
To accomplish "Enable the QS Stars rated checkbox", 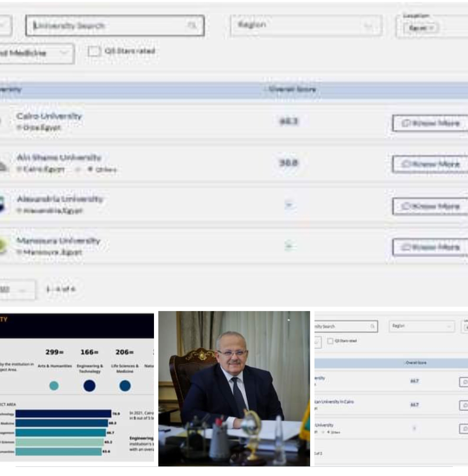I will pos(94,52).
